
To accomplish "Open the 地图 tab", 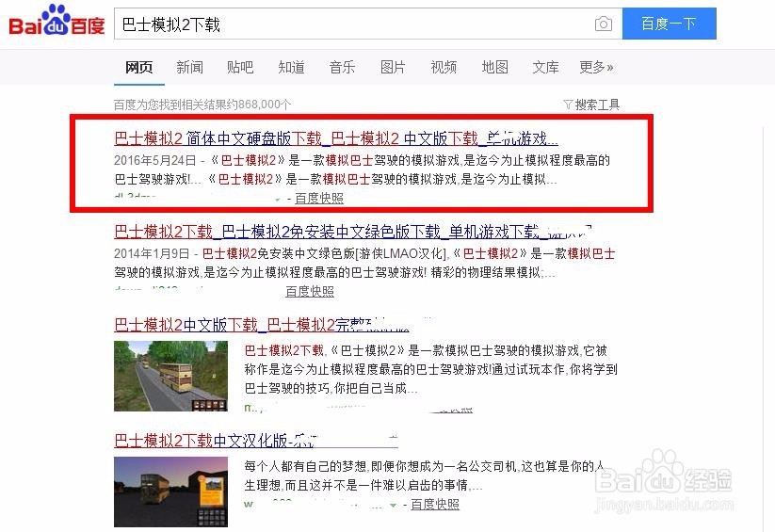I will click(x=494, y=67).
